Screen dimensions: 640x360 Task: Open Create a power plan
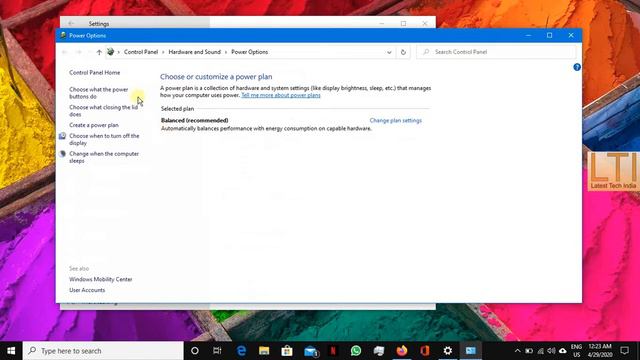[x=94, y=125]
